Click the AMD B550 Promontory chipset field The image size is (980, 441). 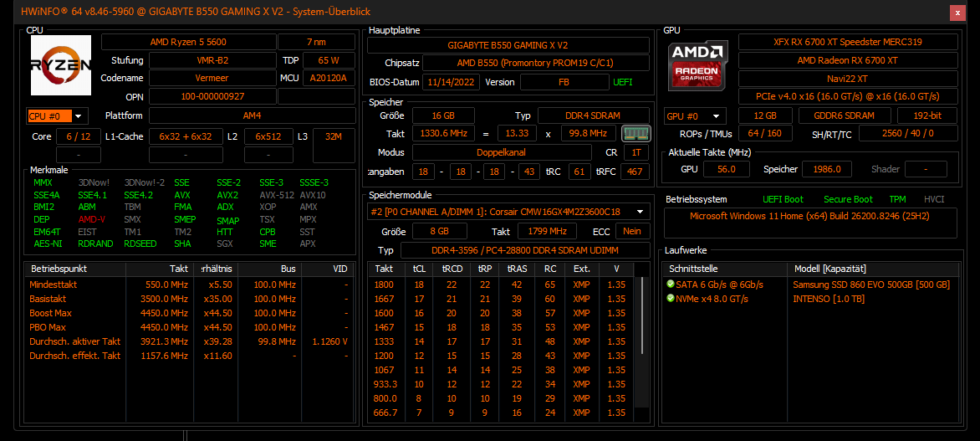pyautogui.click(x=536, y=63)
